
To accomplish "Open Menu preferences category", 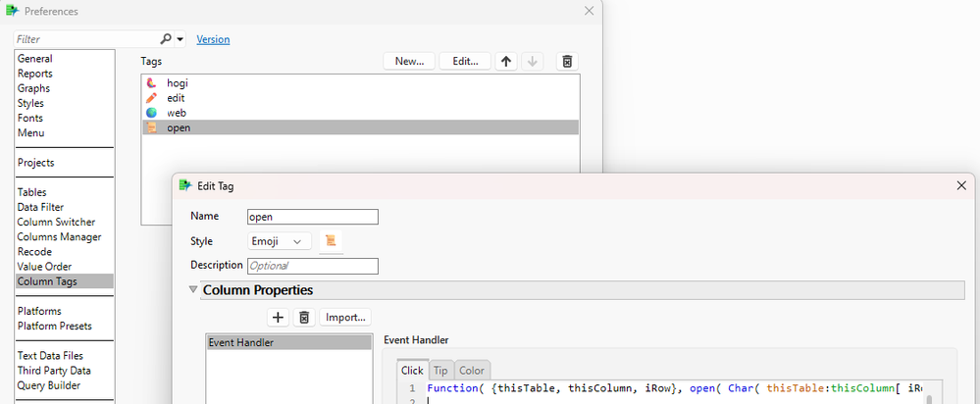I will coord(30,133).
